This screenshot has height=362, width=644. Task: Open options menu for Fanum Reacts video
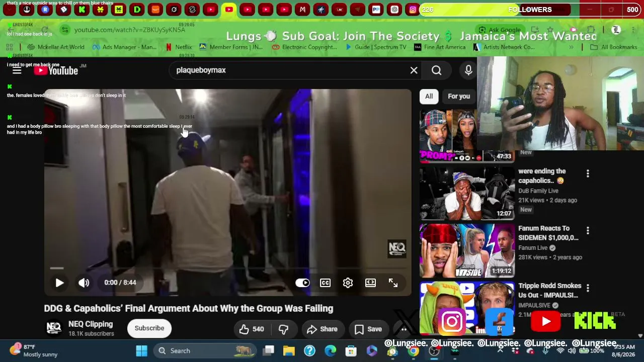coord(588,231)
